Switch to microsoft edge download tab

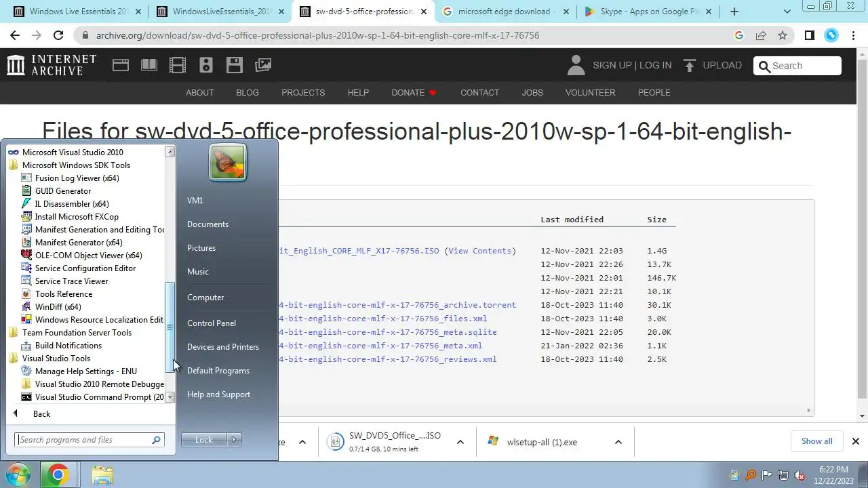coord(506,12)
